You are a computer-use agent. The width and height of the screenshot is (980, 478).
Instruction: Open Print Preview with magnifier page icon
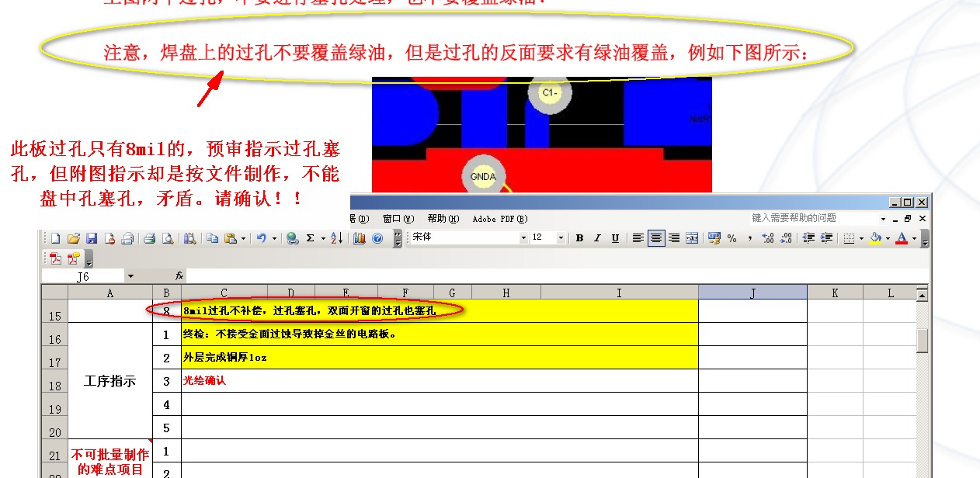168,238
